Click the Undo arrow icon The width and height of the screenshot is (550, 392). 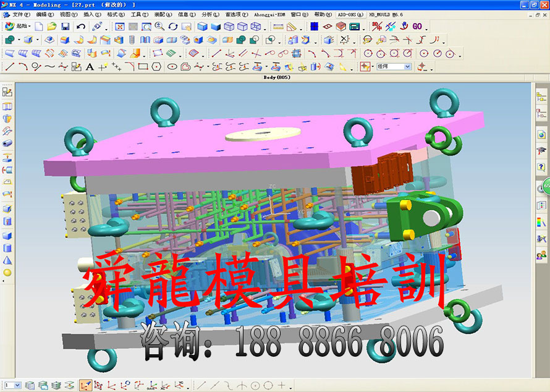81,27
